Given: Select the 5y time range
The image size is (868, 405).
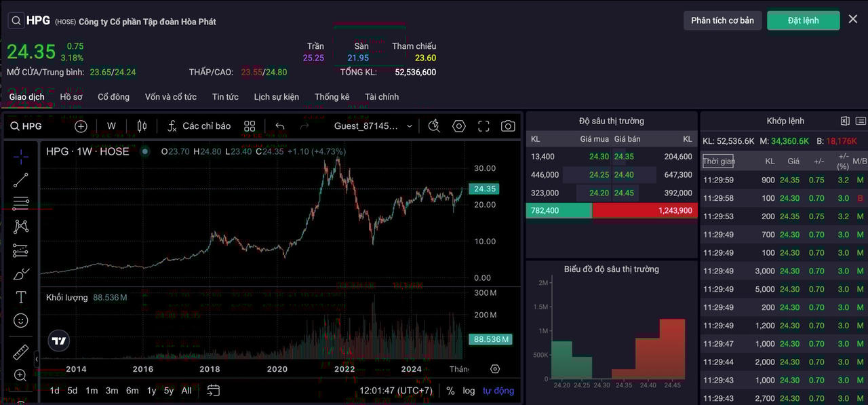Looking at the screenshot, I should (x=168, y=391).
